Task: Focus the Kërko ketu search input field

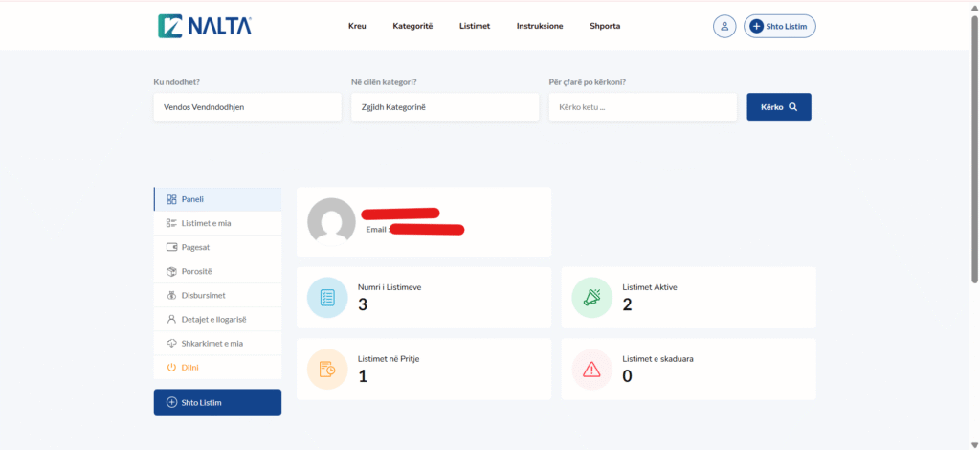Action: coord(642,107)
